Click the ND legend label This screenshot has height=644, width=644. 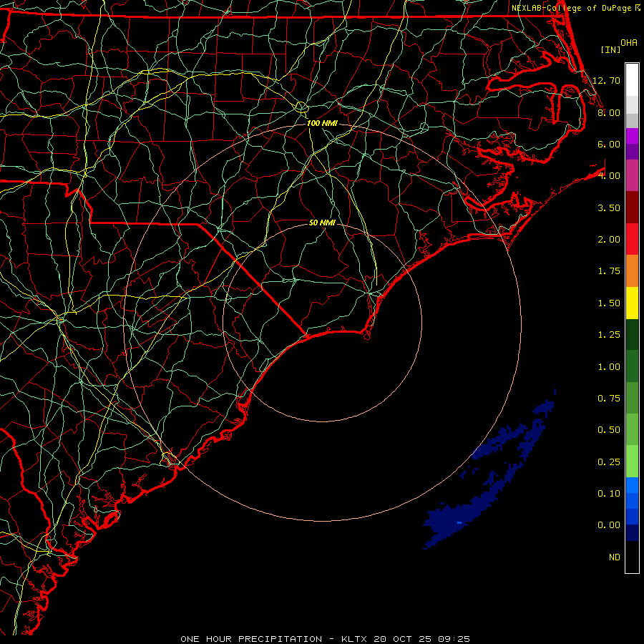(615, 557)
